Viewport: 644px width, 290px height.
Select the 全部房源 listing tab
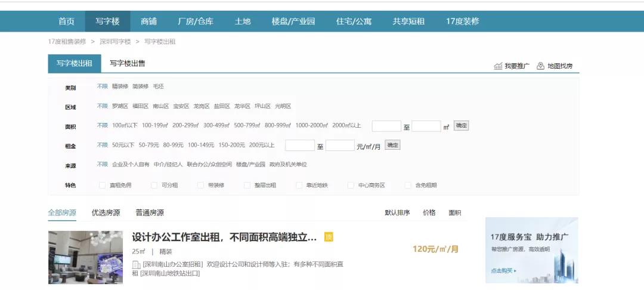(62, 213)
